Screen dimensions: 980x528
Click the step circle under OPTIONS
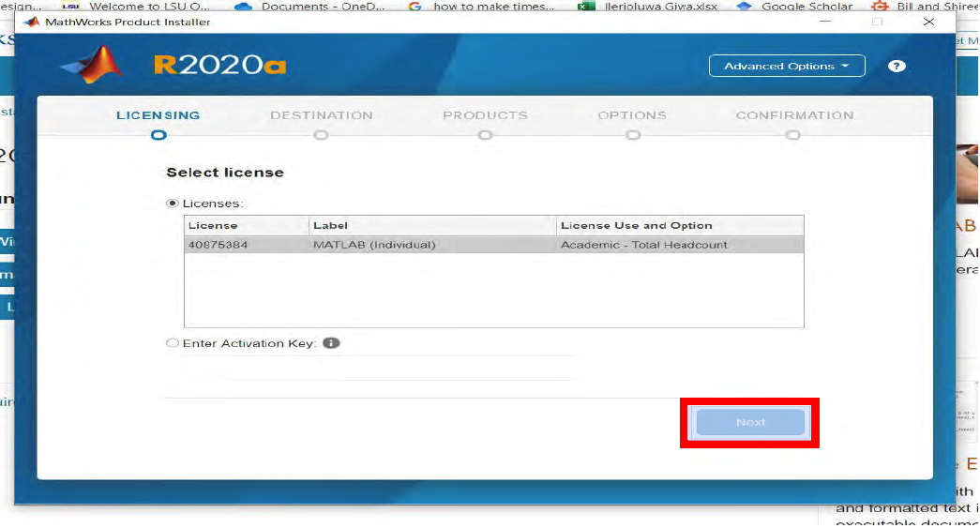(632, 135)
